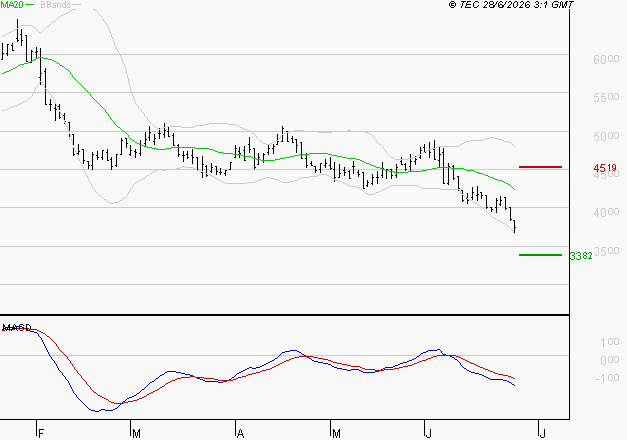Click the MA20 legend label
Viewport: 627px width, 440px height.
[12, 5]
